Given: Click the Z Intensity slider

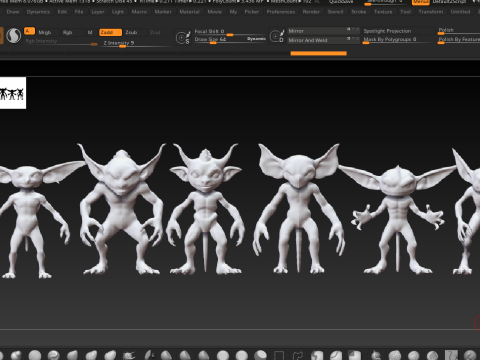Looking at the screenshot, I should pos(135,43).
